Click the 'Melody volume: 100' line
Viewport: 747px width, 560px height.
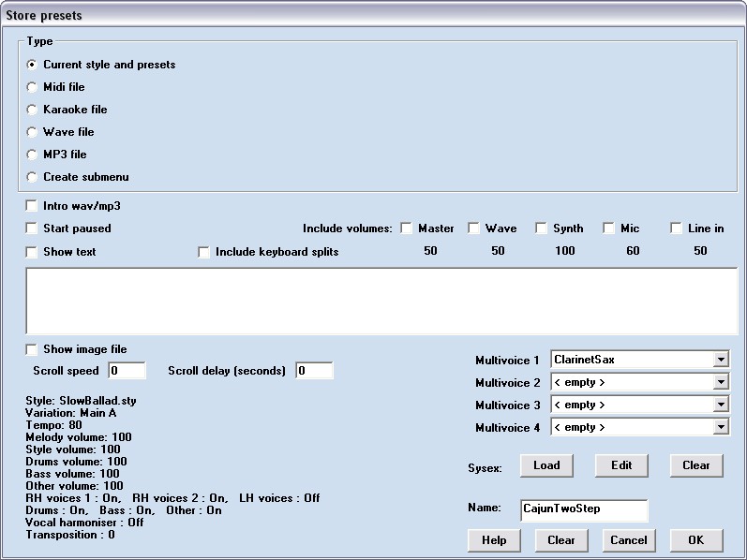pos(79,437)
